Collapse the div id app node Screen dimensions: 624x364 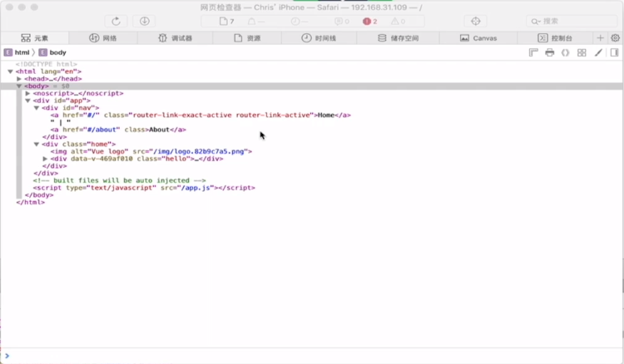pos(27,101)
